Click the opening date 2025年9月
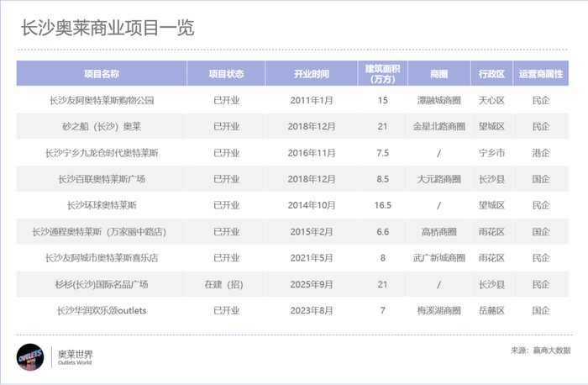 pos(312,284)
